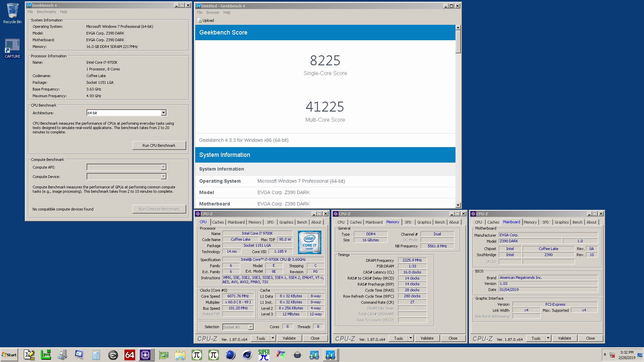Expand Tools arrow in CPU-Z CPU window
644x362 pixels.
pyautogui.click(x=273, y=338)
